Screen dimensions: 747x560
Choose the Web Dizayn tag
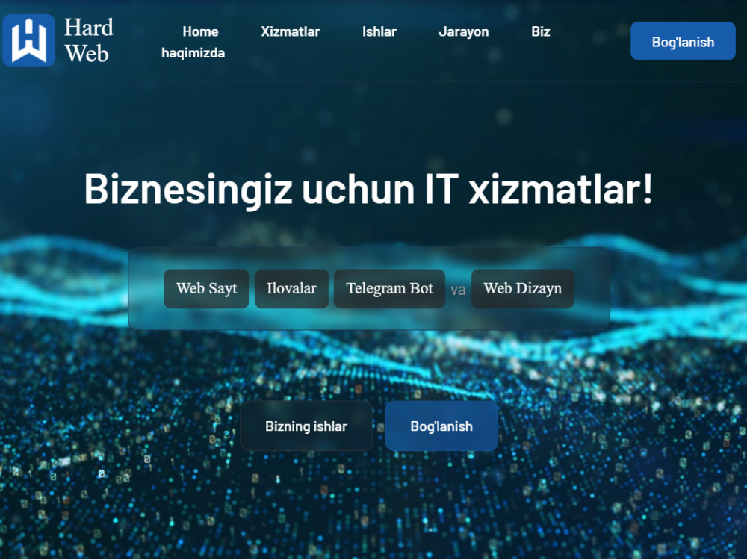tap(523, 288)
